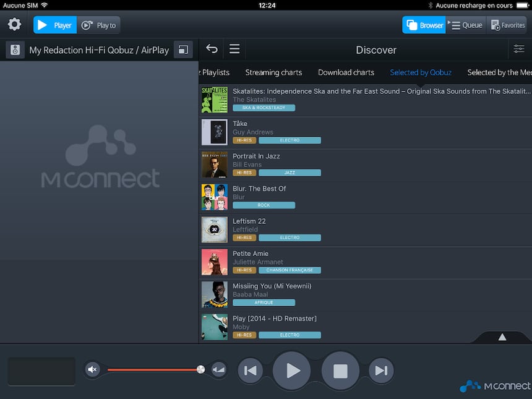Open the Skatalites album cover

(215, 100)
